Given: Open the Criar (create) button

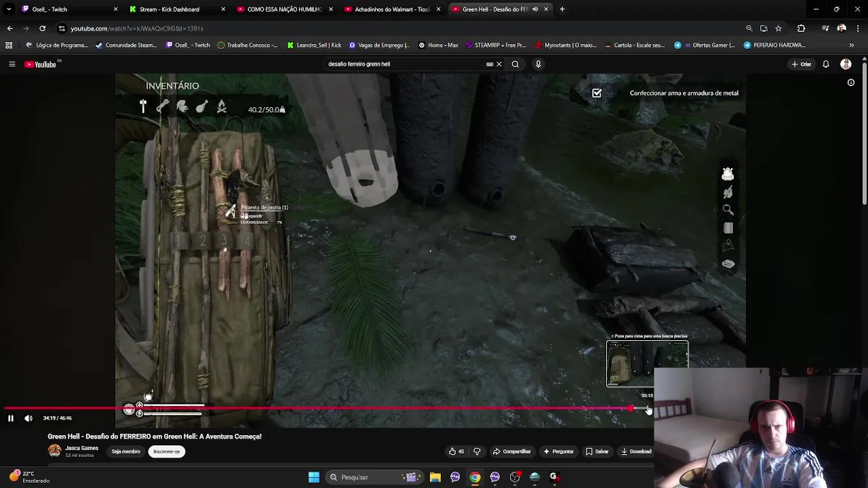Looking at the screenshot, I should (x=801, y=64).
